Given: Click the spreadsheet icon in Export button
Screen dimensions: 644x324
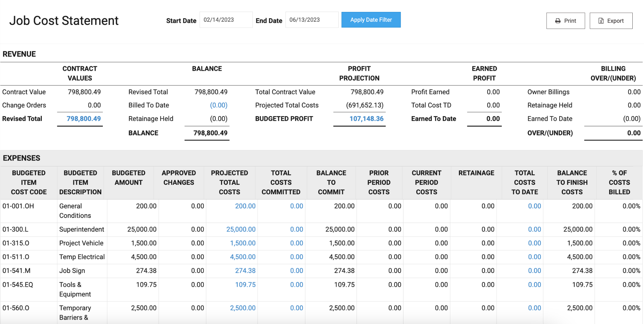Looking at the screenshot, I should tap(601, 21).
